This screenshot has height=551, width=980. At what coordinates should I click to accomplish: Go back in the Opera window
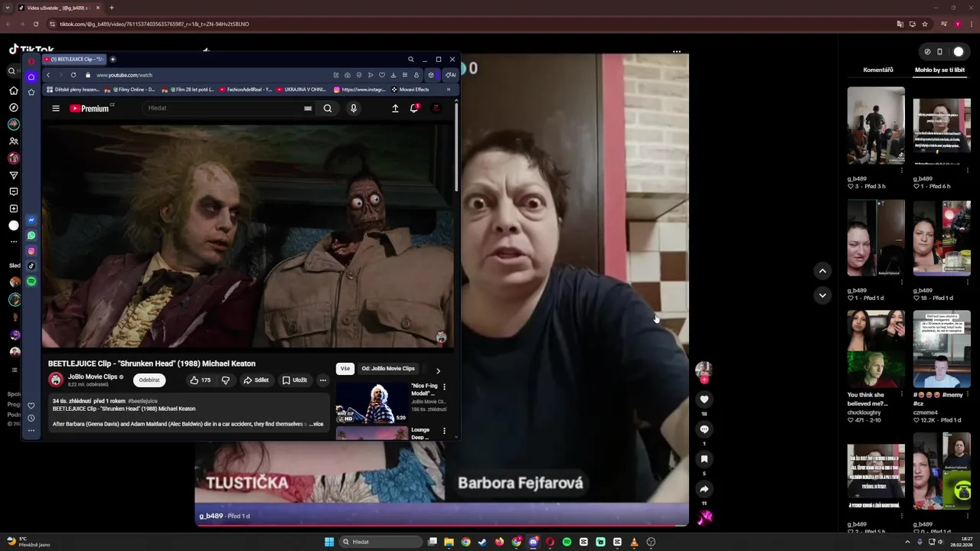coord(48,75)
